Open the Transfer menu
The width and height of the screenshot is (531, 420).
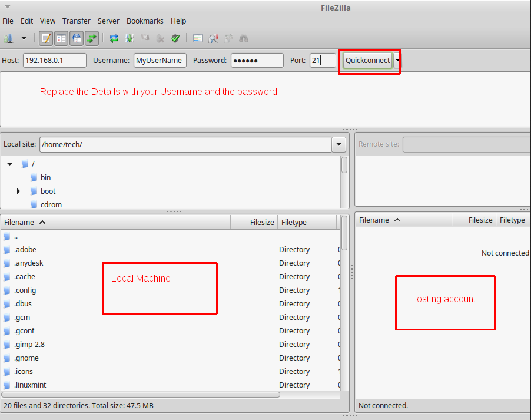tap(76, 21)
